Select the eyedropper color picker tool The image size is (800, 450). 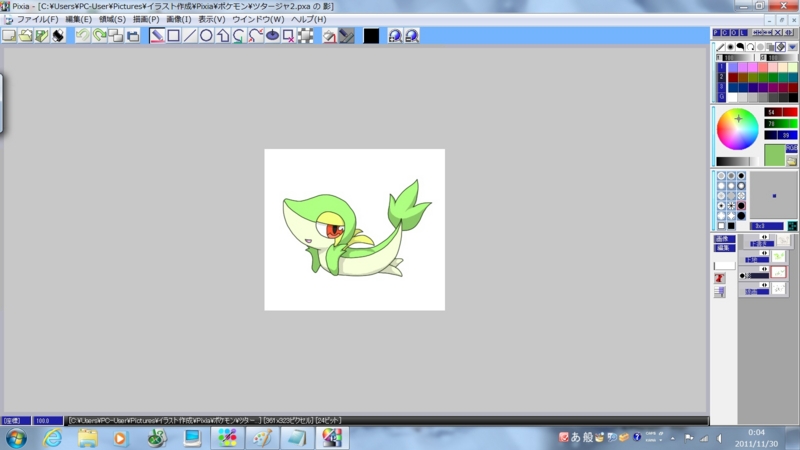(346, 36)
